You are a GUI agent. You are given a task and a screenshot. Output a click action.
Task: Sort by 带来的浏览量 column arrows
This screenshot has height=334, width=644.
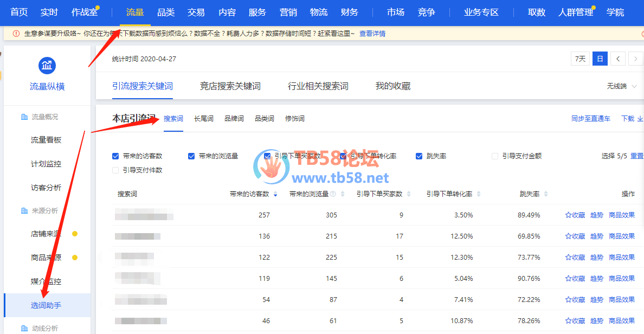[343, 194]
